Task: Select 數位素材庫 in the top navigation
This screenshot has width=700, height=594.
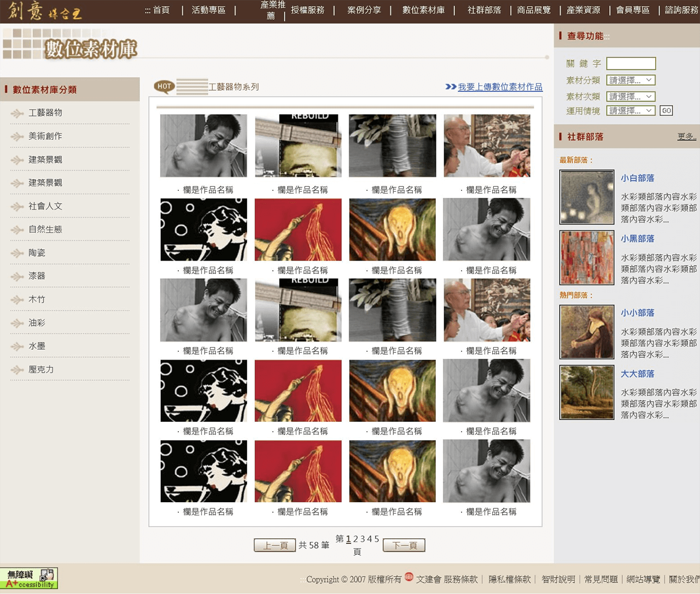Action: pyautogui.click(x=423, y=10)
